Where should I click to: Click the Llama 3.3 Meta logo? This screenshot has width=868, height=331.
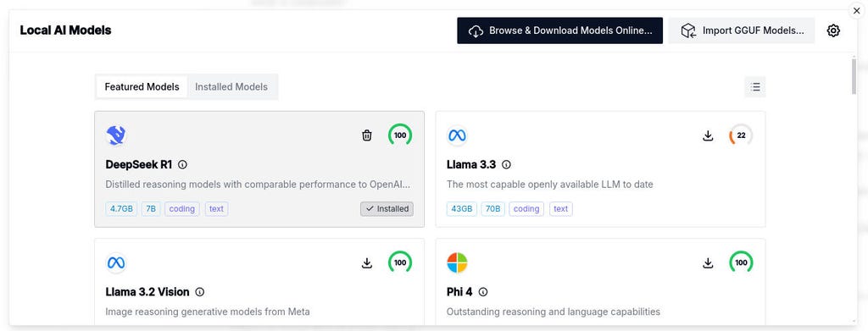(x=457, y=135)
